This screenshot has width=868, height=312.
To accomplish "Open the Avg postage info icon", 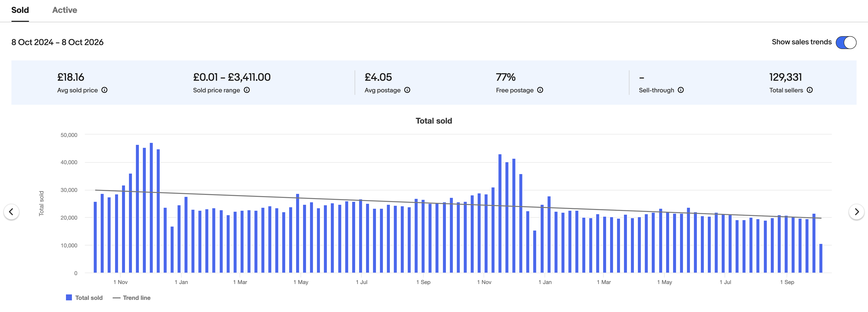I will tap(407, 90).
